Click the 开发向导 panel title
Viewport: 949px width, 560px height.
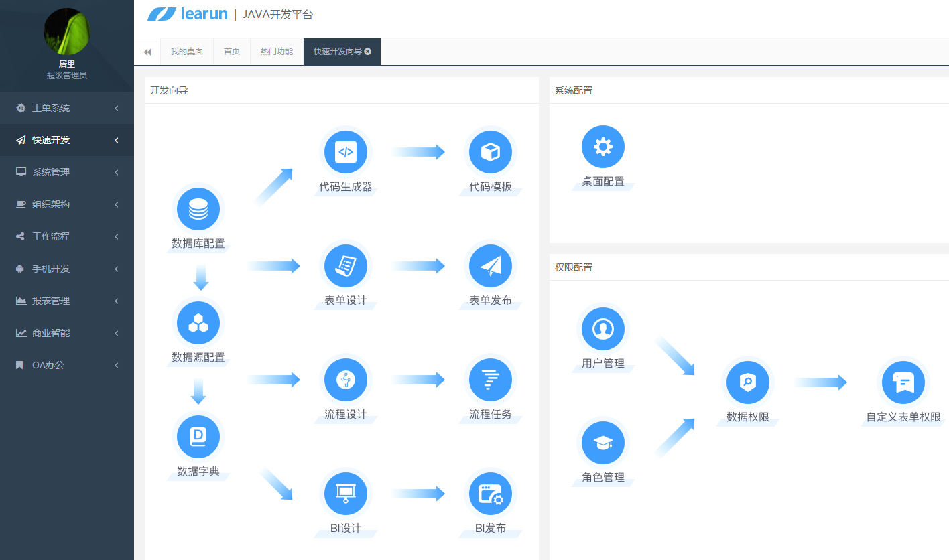coord(169,90)
